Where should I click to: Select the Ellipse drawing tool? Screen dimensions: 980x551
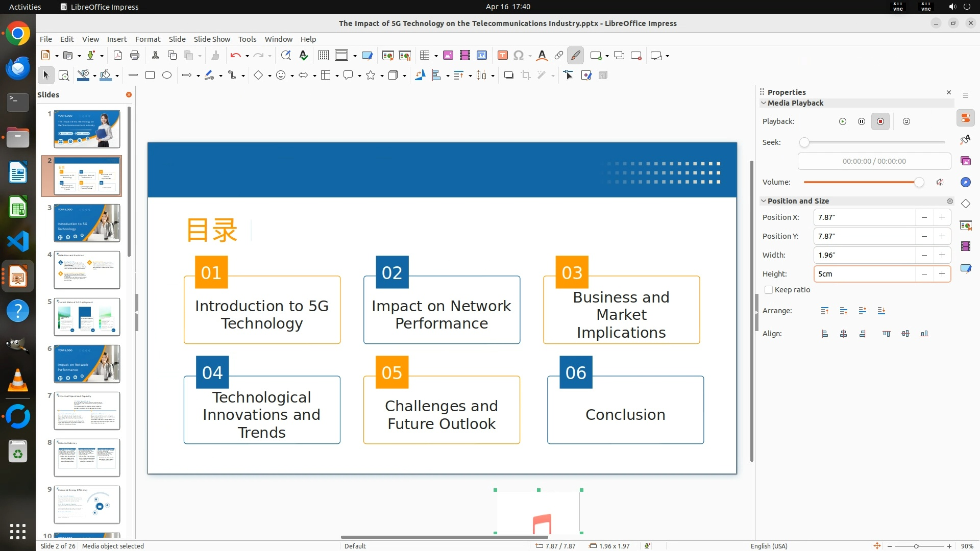(x=167, y=75)
